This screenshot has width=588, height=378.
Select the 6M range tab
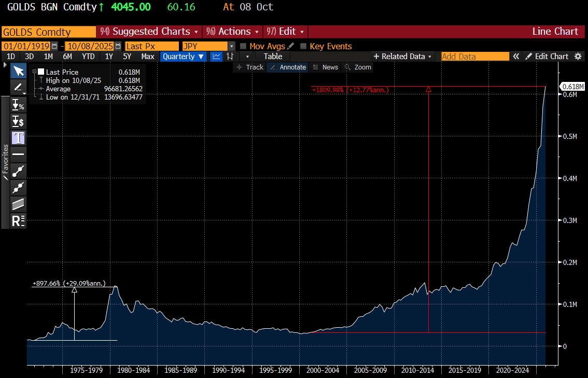pyautogui.click(x=67, y=56)
